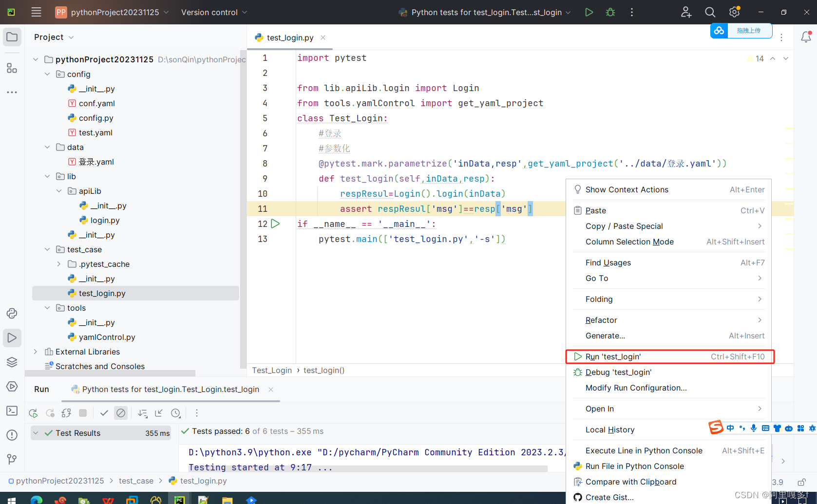
Task: Choose Compare with Clipboard
Action: 668,482
